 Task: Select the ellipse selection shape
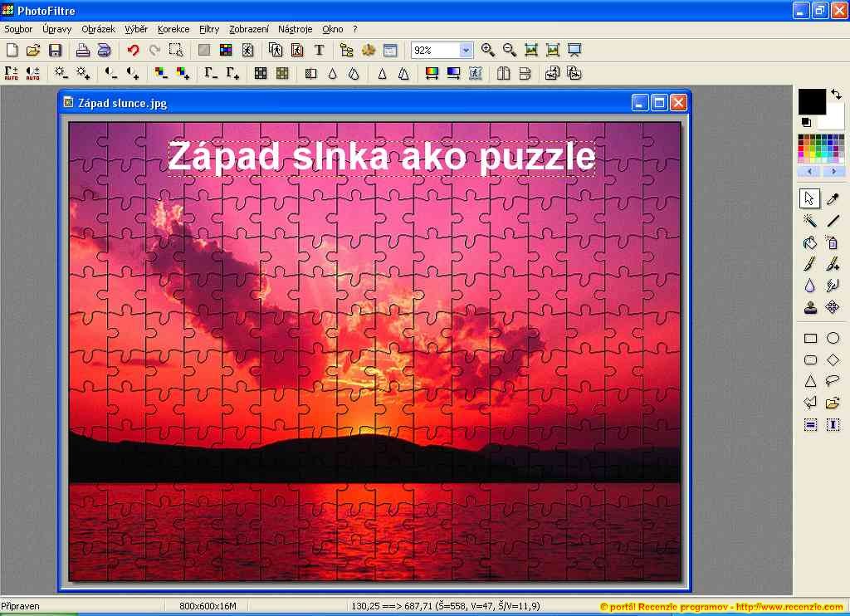pos(833,339)
